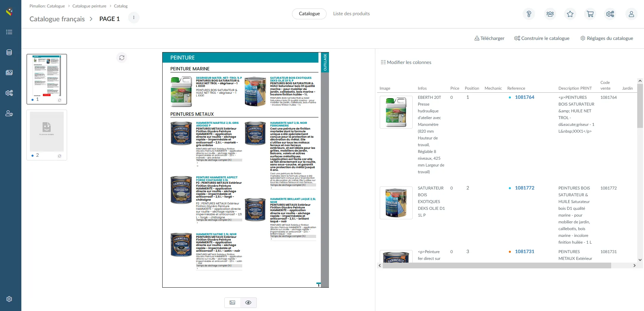Screen dimensions: 644x311
Task: Open the user groups icon
Action: [x=550, y=14]
